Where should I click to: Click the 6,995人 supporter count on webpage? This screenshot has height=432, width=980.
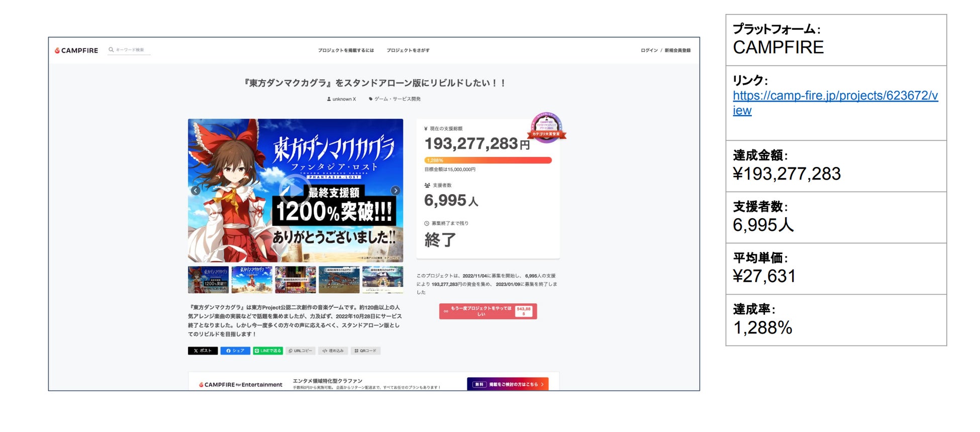tap(451, 201)
